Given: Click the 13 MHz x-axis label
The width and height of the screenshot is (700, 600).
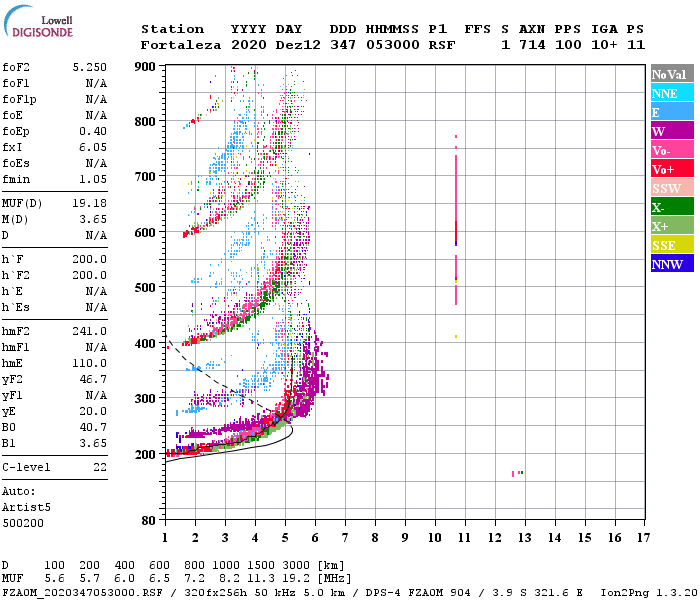Looking at the screenshot, I should 525,538.
